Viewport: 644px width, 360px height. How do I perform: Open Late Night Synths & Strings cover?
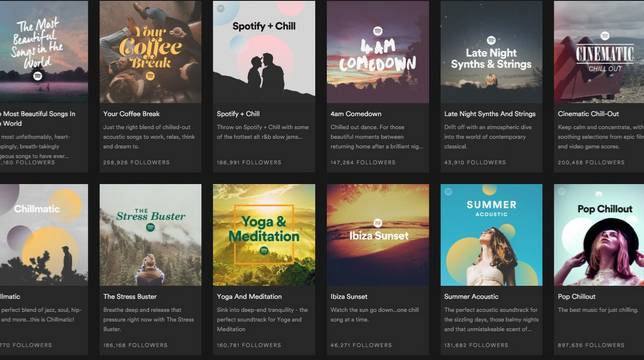[491, 51]
